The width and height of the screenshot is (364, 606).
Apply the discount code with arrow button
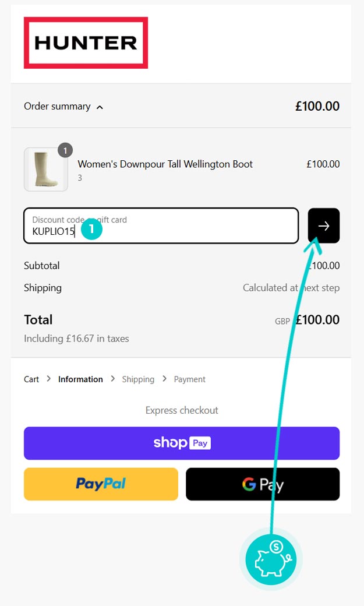tap(324, 226)
